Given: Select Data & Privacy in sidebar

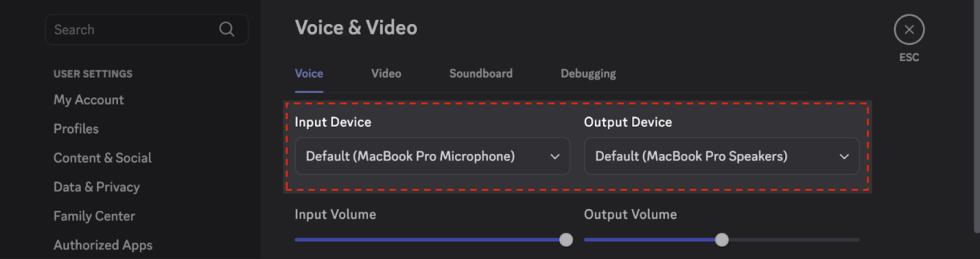Looking at the screenshot, I should tap(97, 187).
